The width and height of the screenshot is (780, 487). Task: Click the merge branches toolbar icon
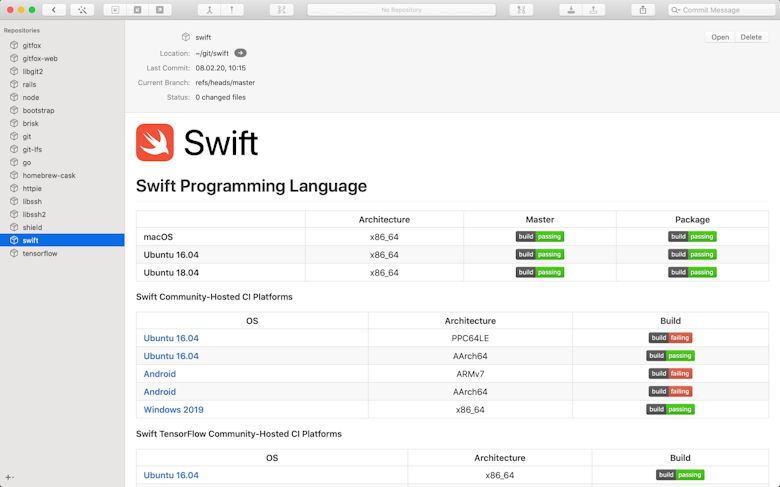point(209,10)
